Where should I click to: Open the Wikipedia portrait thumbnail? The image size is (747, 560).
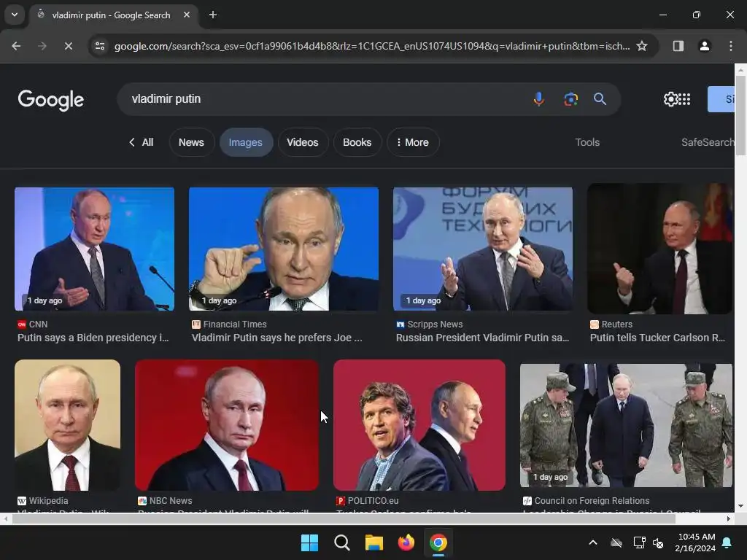68,425
